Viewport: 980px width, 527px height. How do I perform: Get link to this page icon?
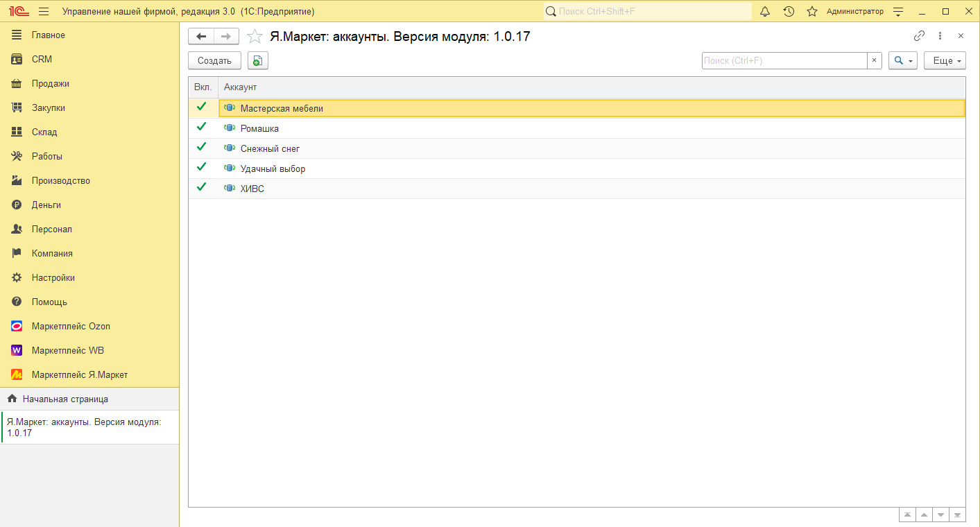pyautogui.click(x=919, y=36)
